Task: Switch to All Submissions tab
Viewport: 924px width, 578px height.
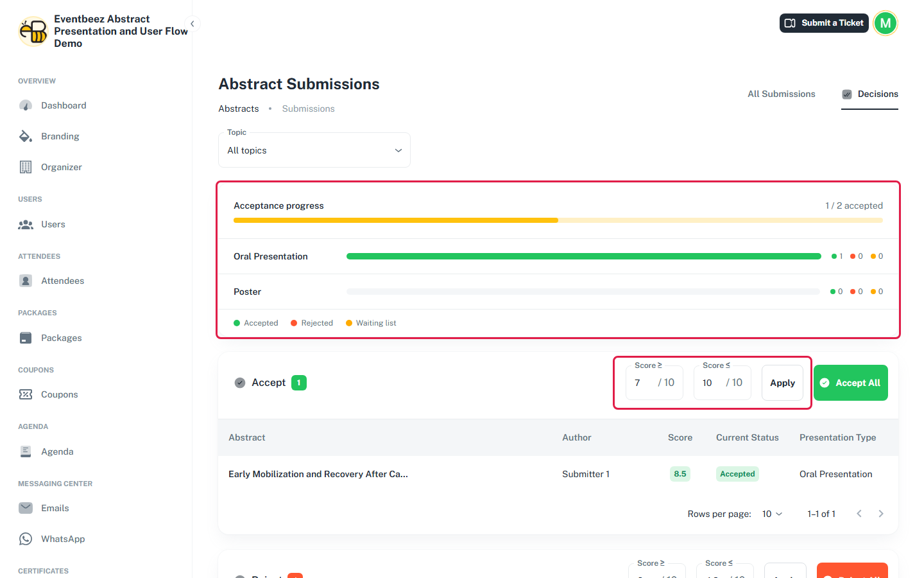Action: [782, 94]
